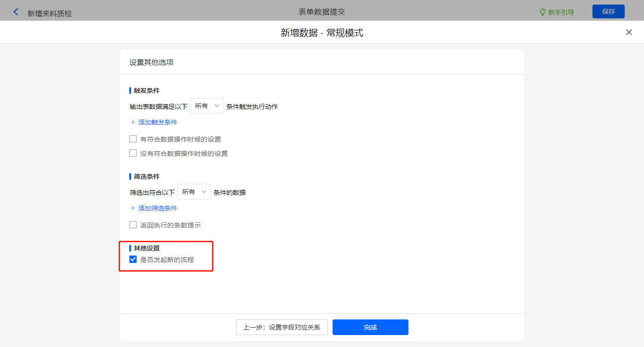
Task: Open the 所有 dropdown under 筛选条件
Action: (194, 192)
